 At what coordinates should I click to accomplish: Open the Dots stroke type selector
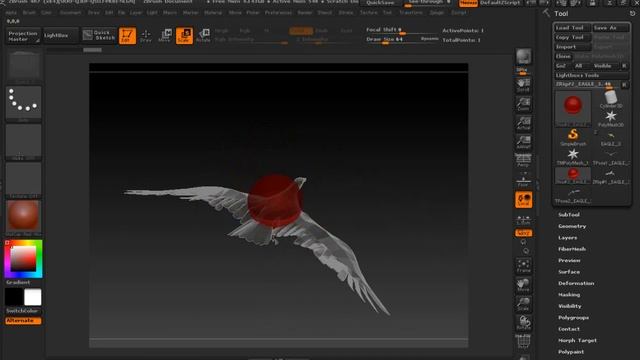[24, 104]
